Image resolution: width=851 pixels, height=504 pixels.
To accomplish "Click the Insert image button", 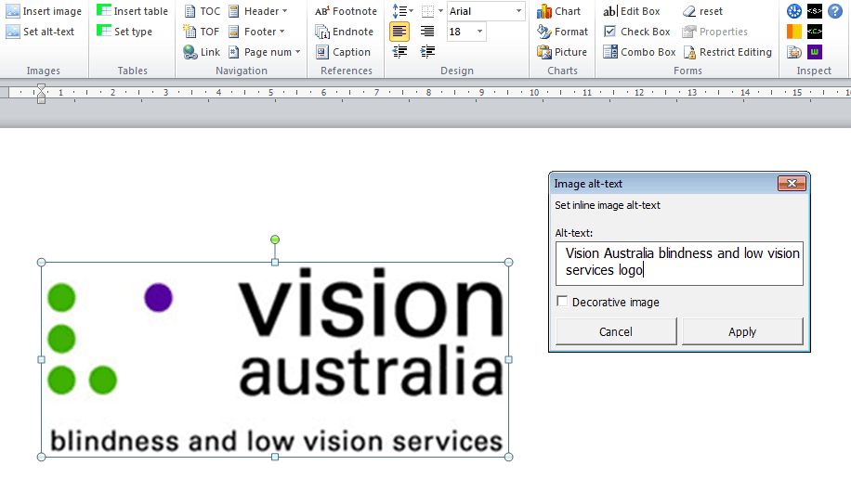I will click(x=44, y=11).
